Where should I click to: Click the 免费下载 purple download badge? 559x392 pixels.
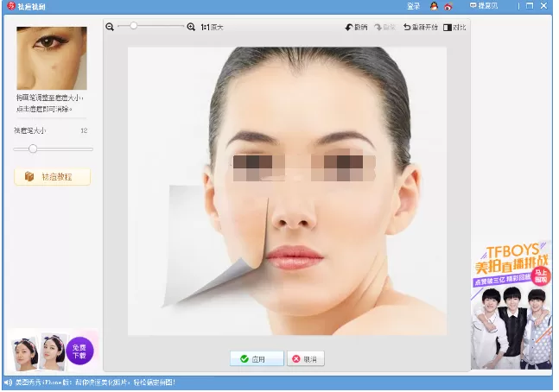pyautogui.click(x=79, y=351)
